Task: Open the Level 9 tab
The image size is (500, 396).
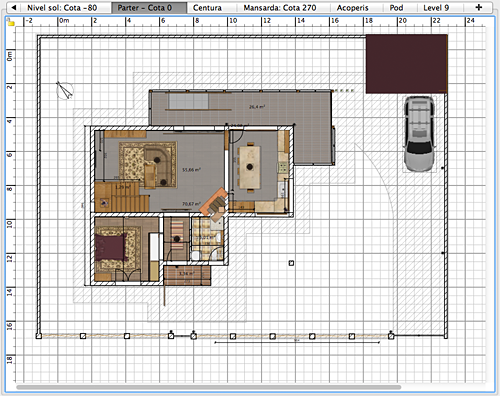Action: coord(436,8)
